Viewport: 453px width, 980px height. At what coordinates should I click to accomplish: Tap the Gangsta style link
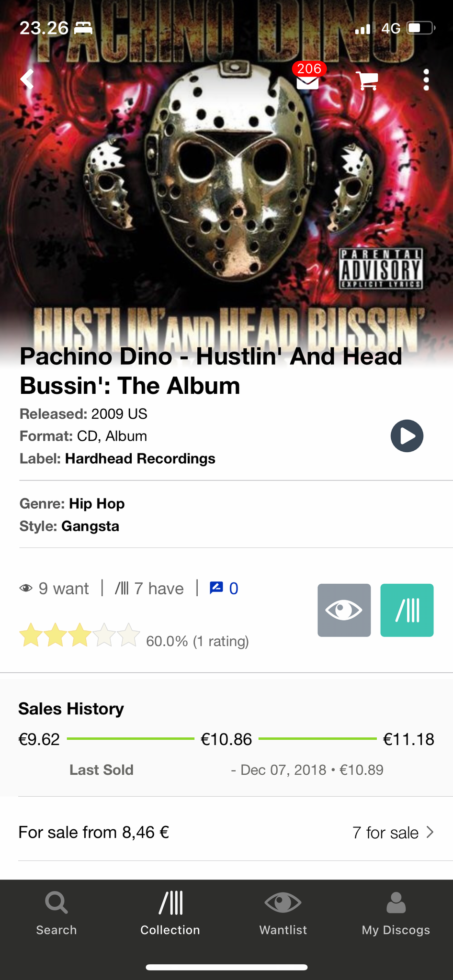tap(90, 526)
